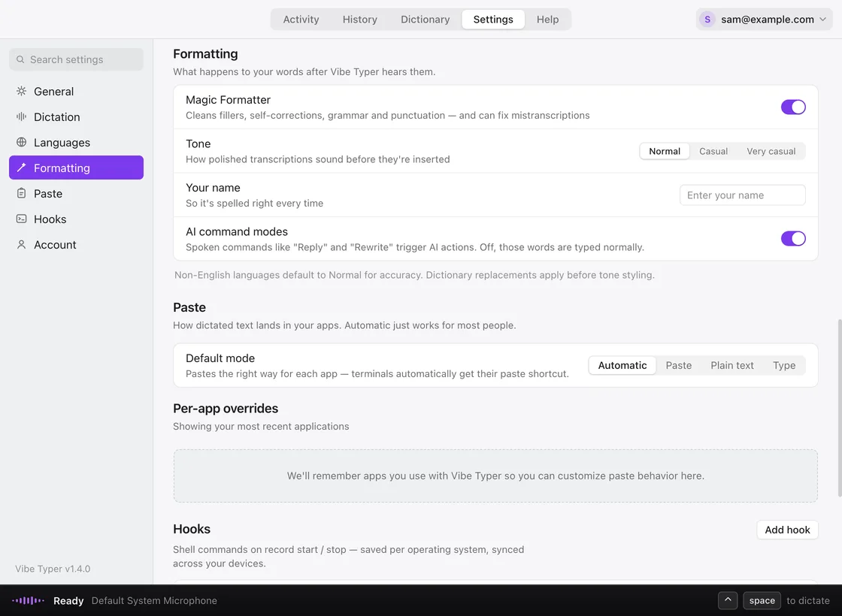842x616 pixels.
Task: Open the Dictionary tab
Action: pos(425,20)
